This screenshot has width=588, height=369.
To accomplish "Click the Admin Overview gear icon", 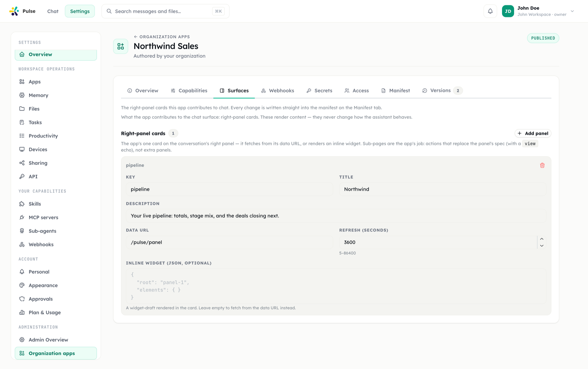I will (x=22, y=340).
